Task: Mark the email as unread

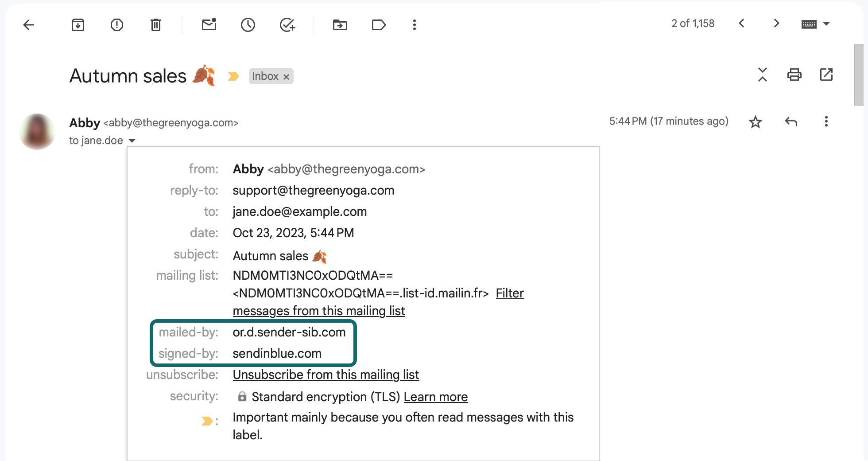Action: click(209, 25)
